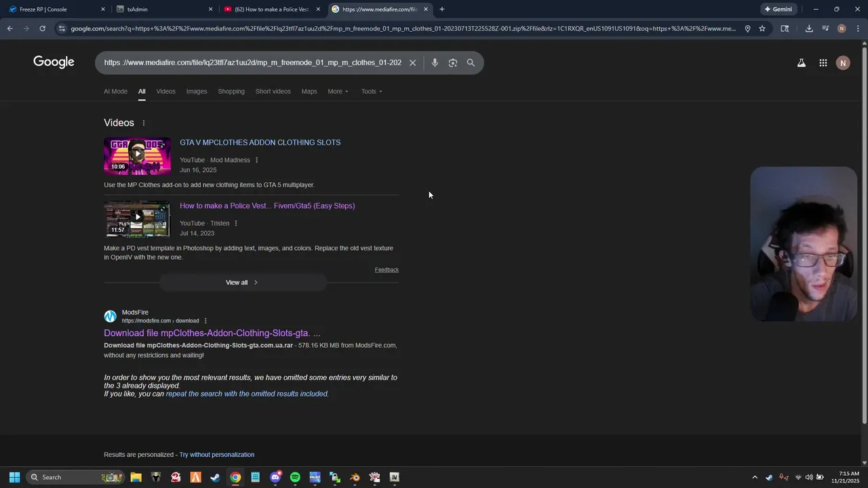Repeat the search with omitted results included

247,394
